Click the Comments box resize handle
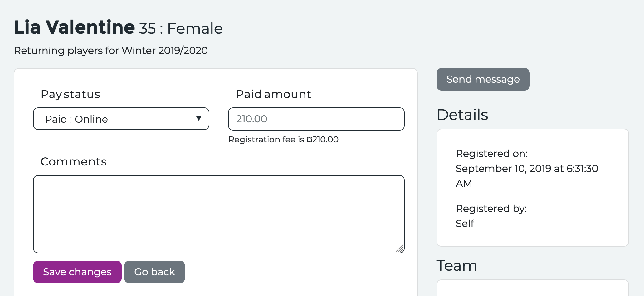 (400, 248)
